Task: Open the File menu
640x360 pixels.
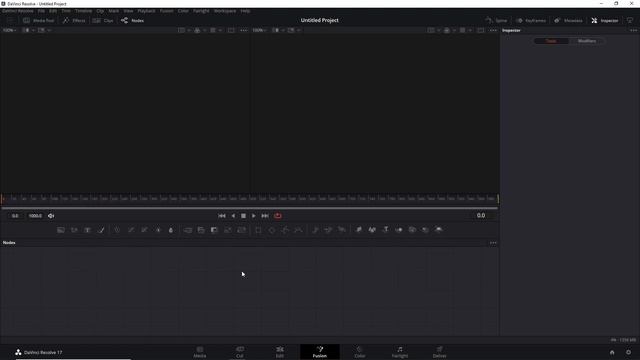Action: 41,11
